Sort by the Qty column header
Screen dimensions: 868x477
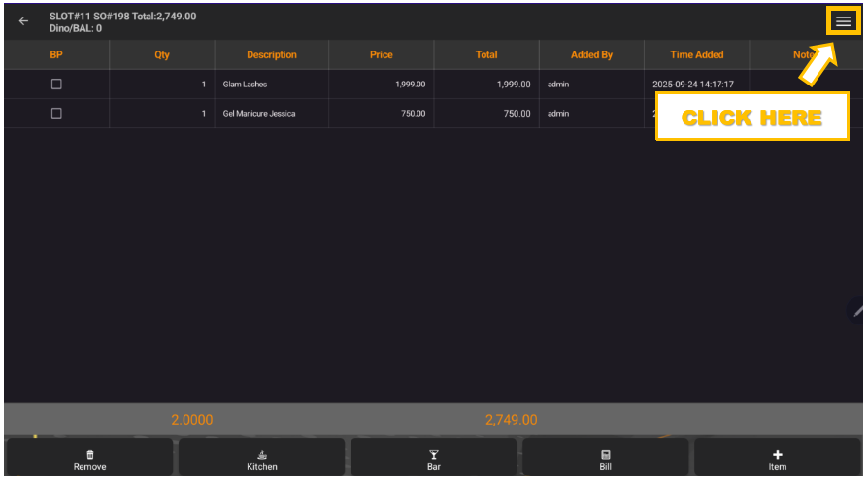(x=162, y=55)
